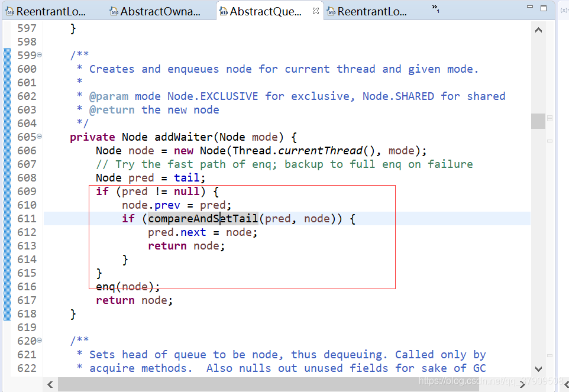Click pred.next on line 612
The width and height of the screenshot is (569, 392).
(x=177, y=232)
